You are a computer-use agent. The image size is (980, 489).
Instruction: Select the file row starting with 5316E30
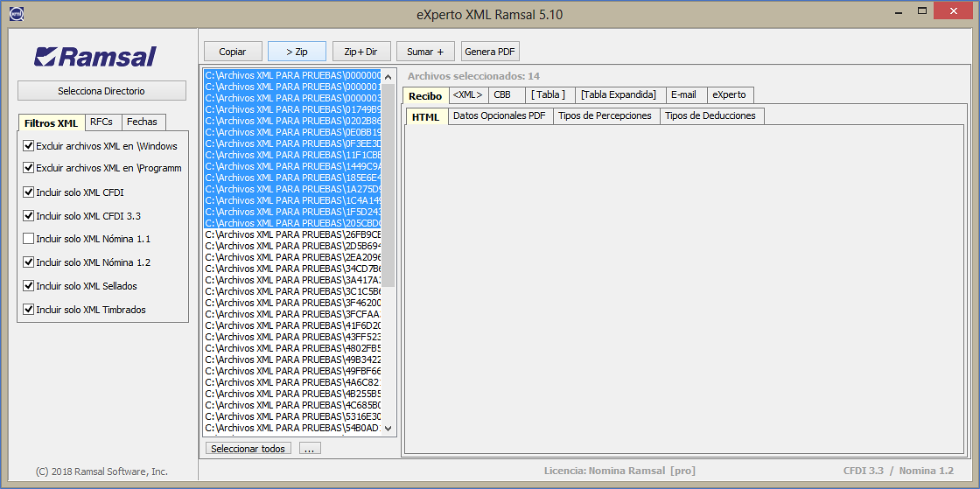tap(292, 416)
